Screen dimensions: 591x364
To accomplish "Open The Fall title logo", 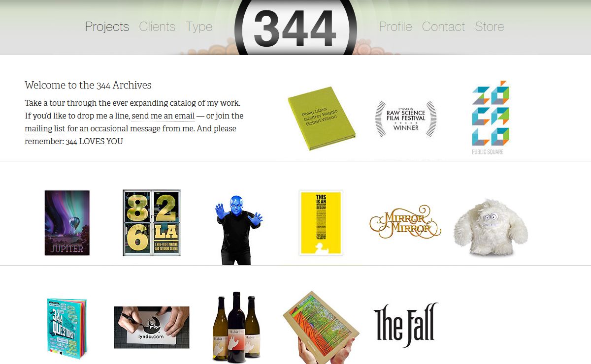I will 406,325.
